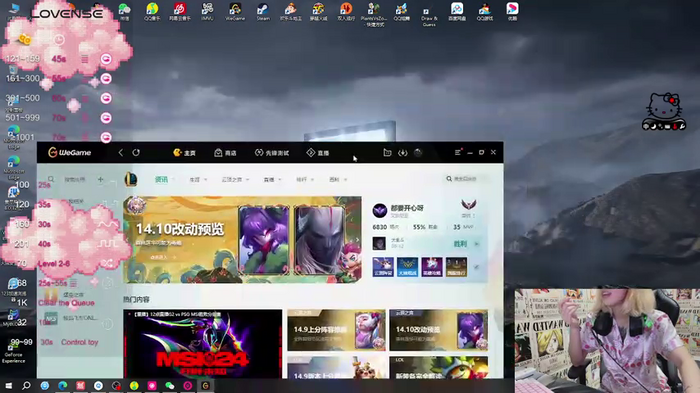
Task: Open the Windows Start menu
Action: (8, 385)
